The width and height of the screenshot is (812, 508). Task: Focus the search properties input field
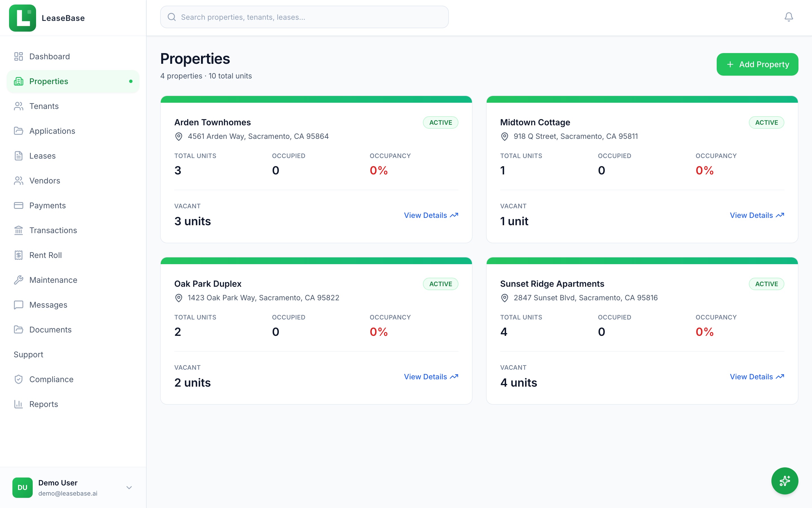(304, 17)
